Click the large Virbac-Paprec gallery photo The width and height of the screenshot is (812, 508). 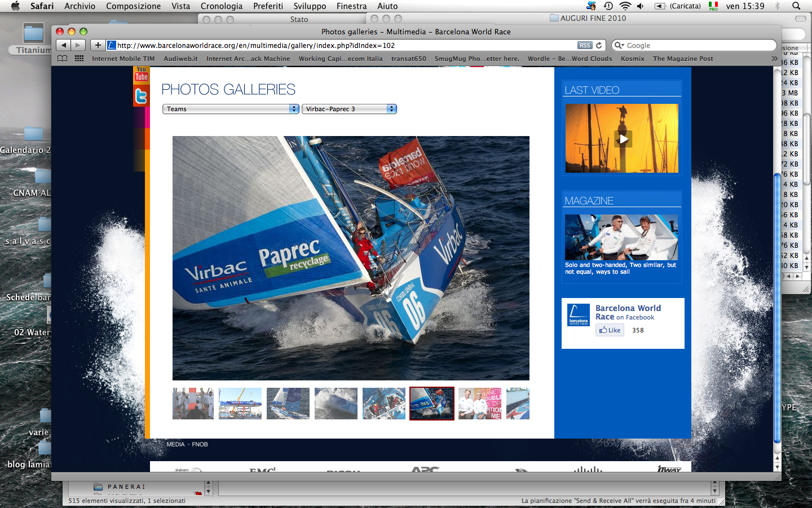click(351, 258)
